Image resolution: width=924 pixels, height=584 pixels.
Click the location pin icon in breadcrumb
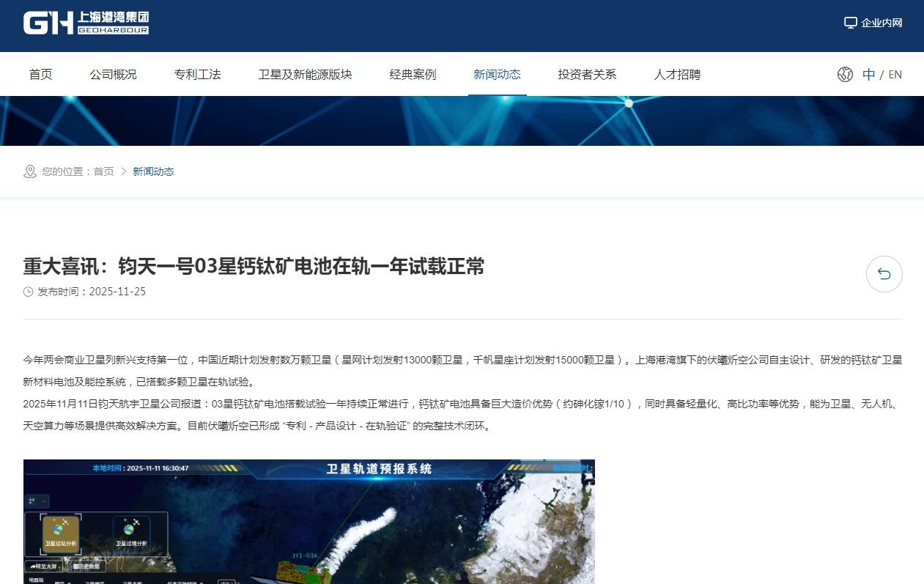[x=30, y=171]
